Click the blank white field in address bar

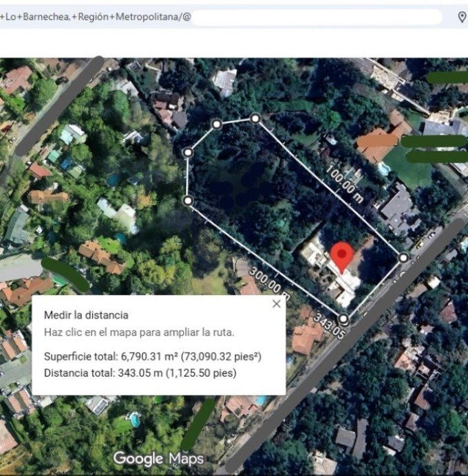tap(317, 17)
